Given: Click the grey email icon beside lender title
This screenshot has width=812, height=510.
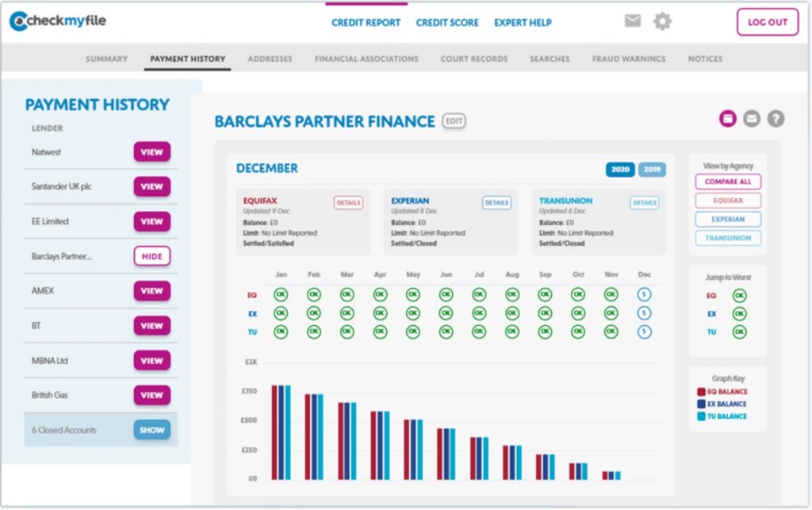Looking at the screenshot, I should [752, 118].
